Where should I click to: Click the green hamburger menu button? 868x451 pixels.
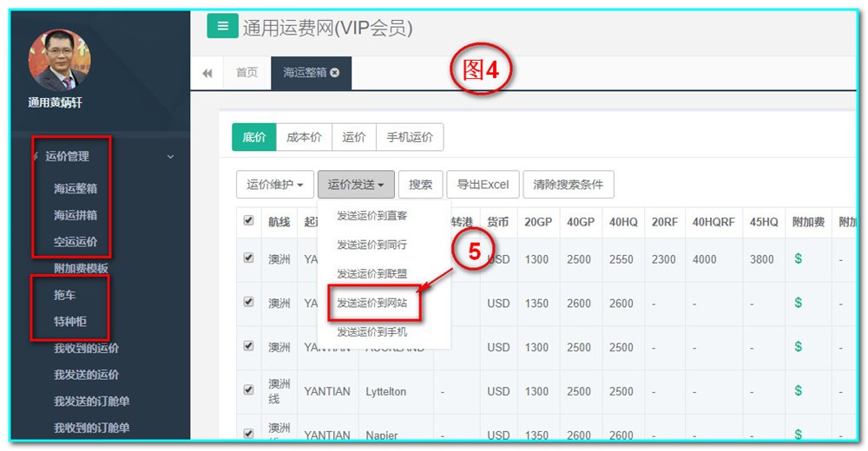(x=222, y=26)
